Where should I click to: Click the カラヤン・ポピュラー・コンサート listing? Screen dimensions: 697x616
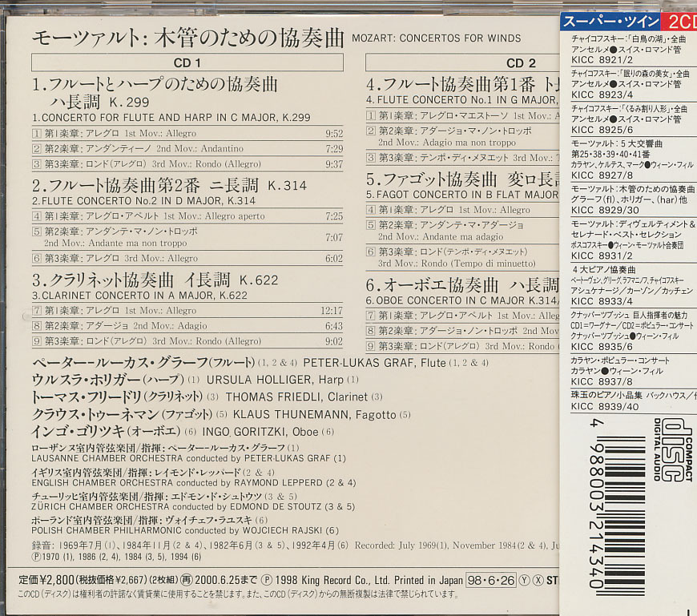tap(620, 360)
